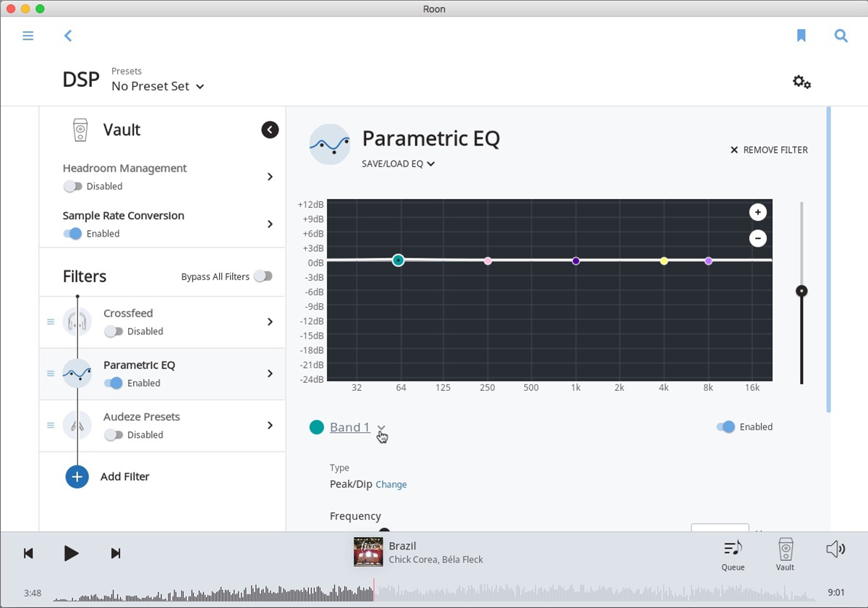Open Crossfeed settings arrow
The width and height of the screenshot is (868, 608).
coord(270,321)
